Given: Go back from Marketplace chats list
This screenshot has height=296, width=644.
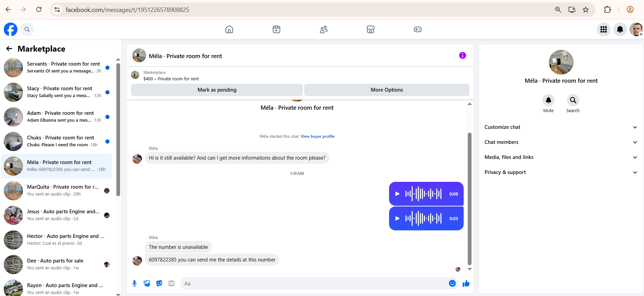Looking at the screenshot, I should click(x=9, y=49).
